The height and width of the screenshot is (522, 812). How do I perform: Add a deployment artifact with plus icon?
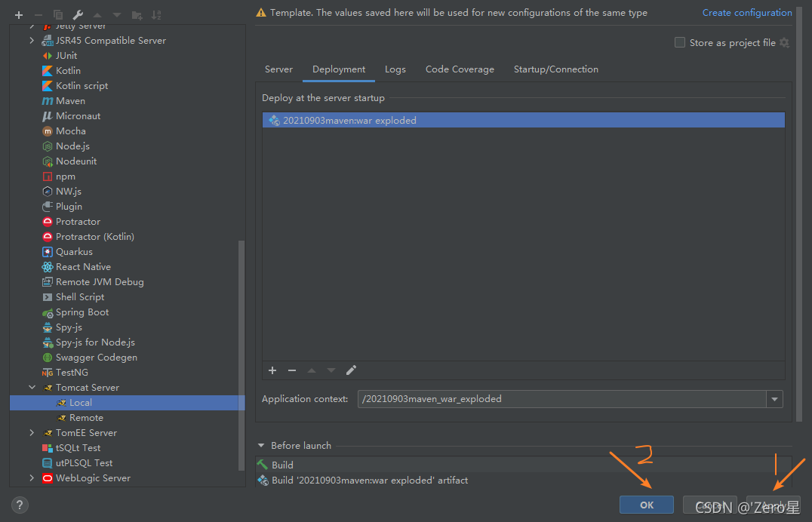click(272, 370)
